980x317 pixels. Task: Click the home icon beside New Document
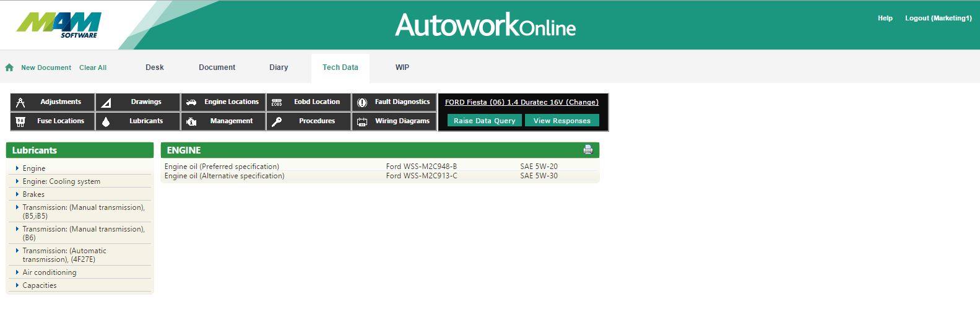[x=9, y=67]
